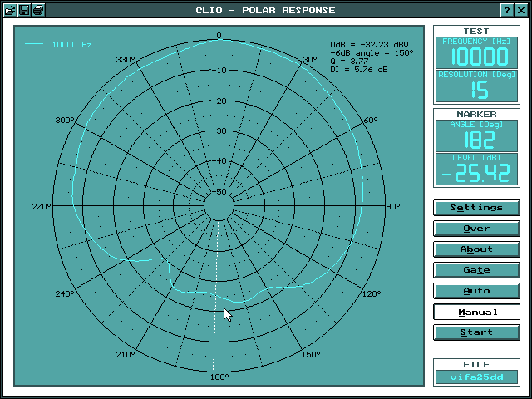Close the Polar Response window

tap(521, 10)
